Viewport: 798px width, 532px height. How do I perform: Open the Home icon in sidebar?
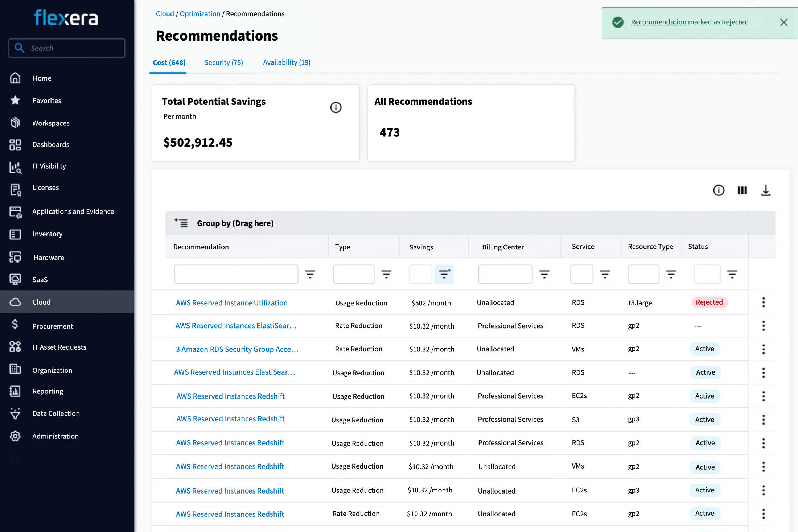coord(15,78)
